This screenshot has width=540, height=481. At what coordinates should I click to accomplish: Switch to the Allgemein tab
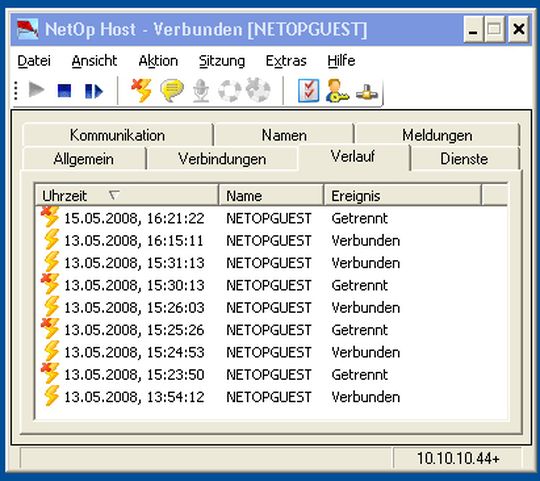(x=84, y=159)
